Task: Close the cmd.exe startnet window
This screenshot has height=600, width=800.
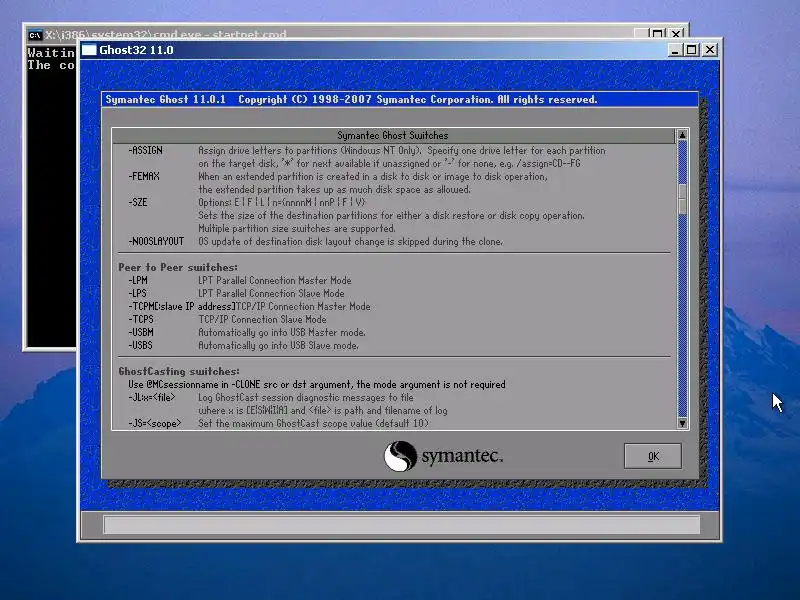Action: point(676,34)
